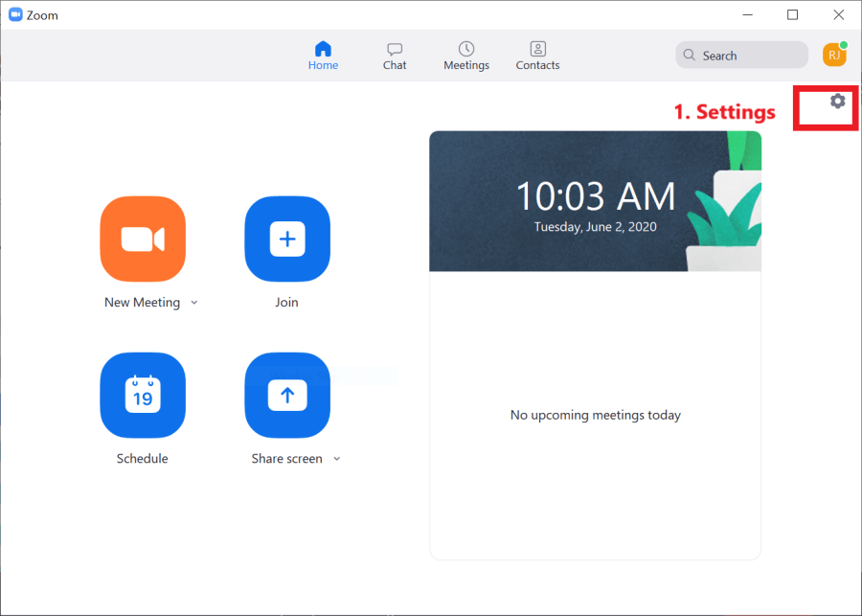
Task: Open Settings via the gear icon
Action: coord(837,101)
